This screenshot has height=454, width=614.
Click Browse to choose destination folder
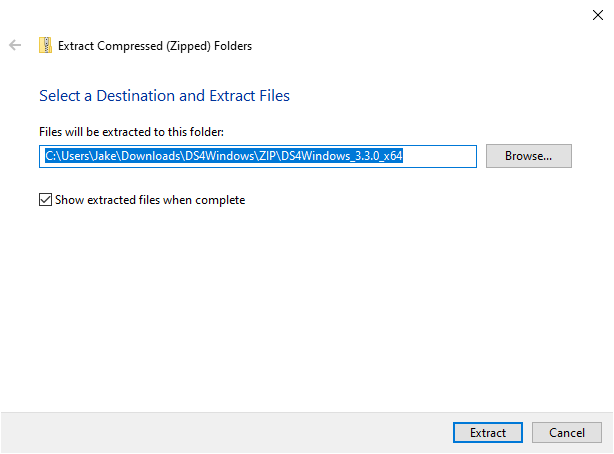click(528, 156)
